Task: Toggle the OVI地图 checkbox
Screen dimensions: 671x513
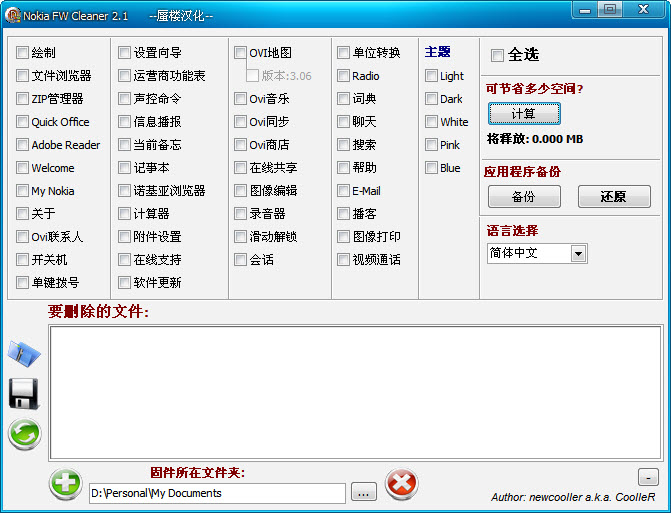Action: coord(241,53)
